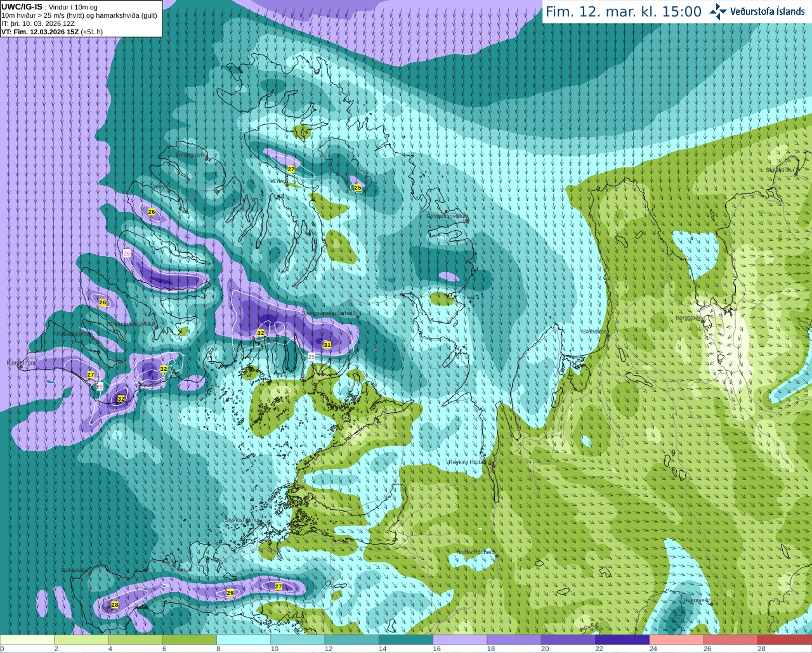
Task: Click the yellow 28 gust marker
Action: [115, 605]
